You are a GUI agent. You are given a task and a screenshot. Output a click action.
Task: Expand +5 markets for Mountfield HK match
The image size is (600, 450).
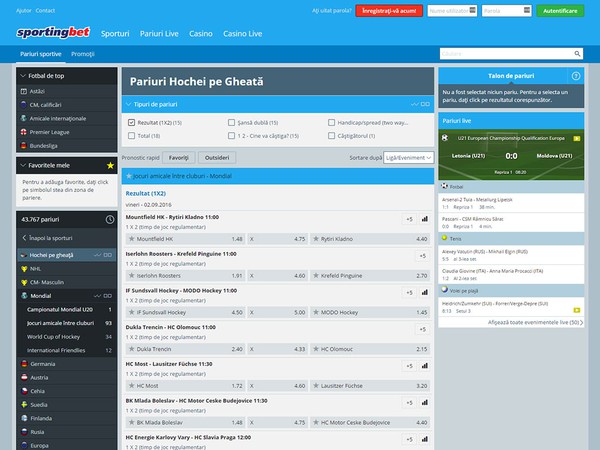pos(409,219)
